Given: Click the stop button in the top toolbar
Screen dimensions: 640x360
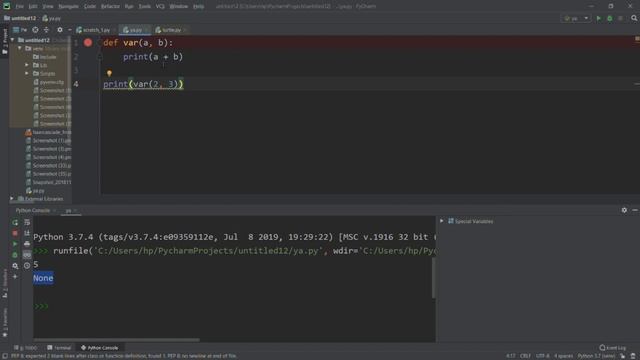Looking at the screenshot, I should pos(620,18).
